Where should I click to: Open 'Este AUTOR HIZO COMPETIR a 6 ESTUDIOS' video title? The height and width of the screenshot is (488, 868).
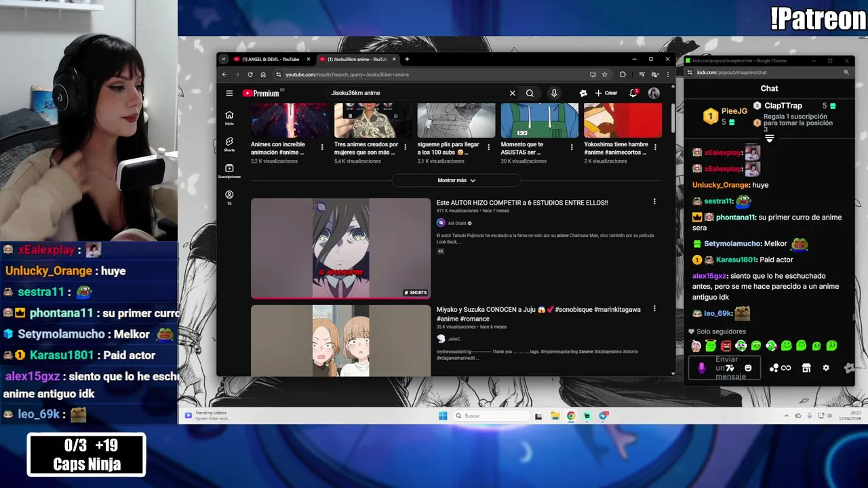coord(522,203)
